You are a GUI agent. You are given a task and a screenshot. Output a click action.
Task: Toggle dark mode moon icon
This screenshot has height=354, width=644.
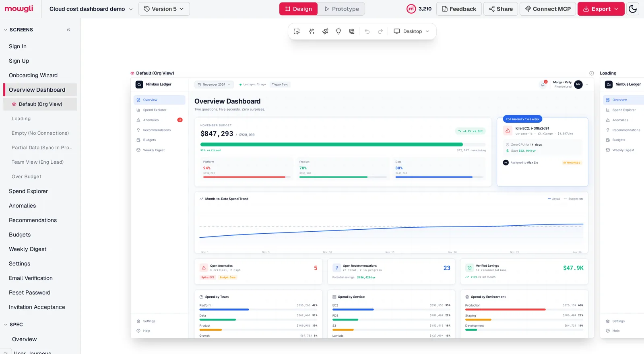(x=633, y=9)
